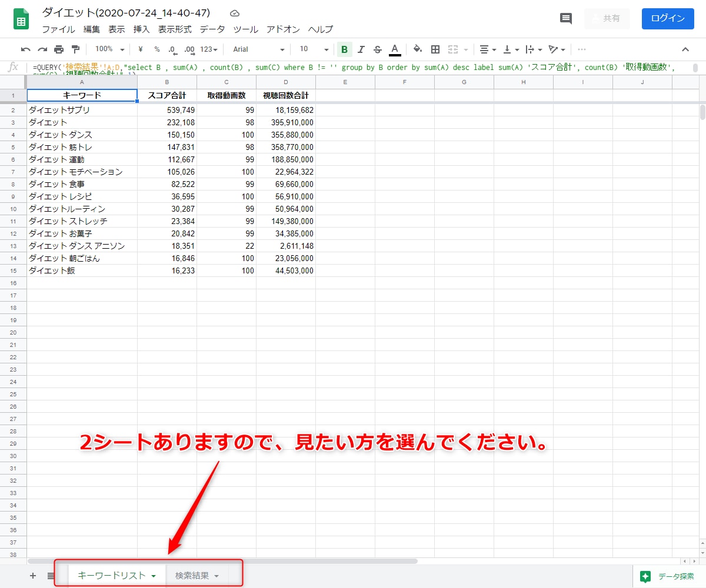Toggle bold formatting
This screenshot has width=706, height=588.
coord(344,49)
